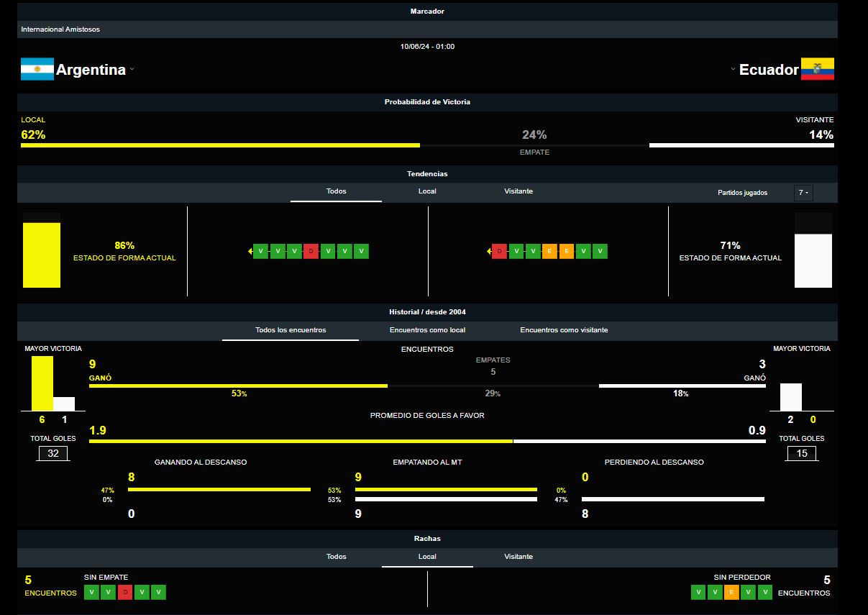Click Argentina's total goals box showing 32
Image resolution: width=868 pixels, height=615 pixels.
[53, 453]
